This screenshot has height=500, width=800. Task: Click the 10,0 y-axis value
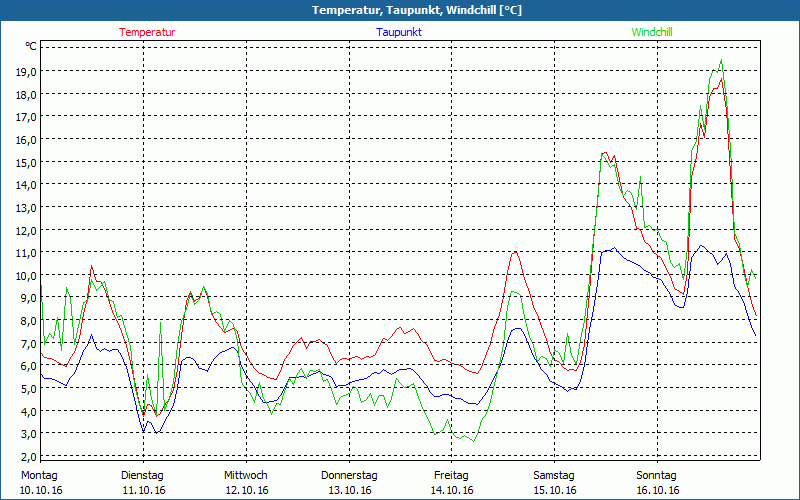click(27, 276)
